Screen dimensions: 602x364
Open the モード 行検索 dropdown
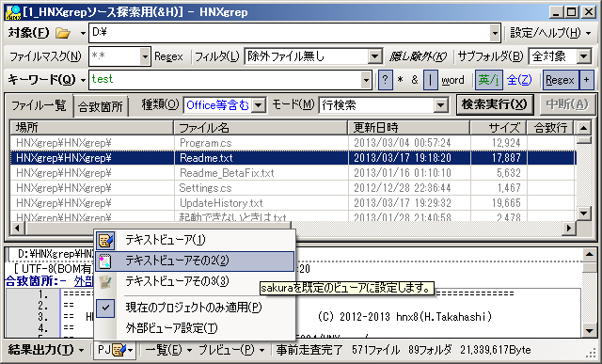tap(441, 104)
